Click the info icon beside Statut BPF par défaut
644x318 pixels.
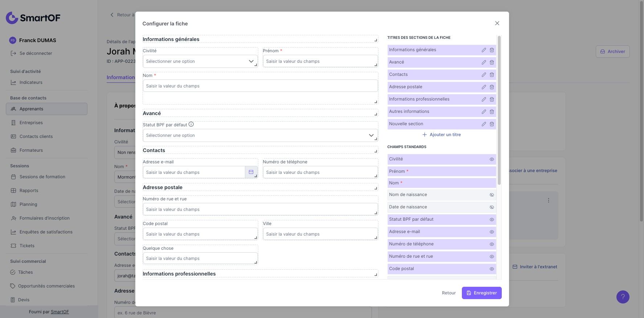191,125
